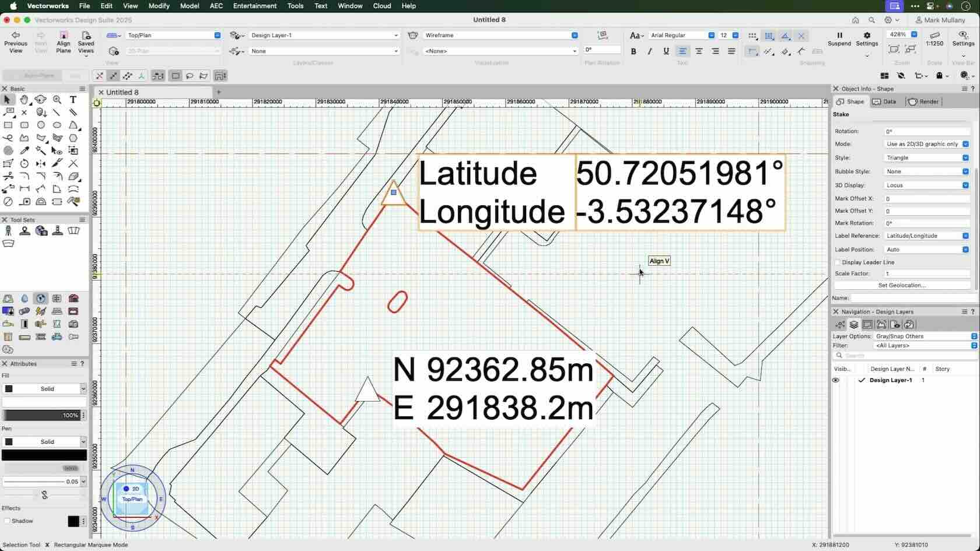Screen dimensions: 980x551
Task: Select the Rectangle tool
Action: pos(8,125)
